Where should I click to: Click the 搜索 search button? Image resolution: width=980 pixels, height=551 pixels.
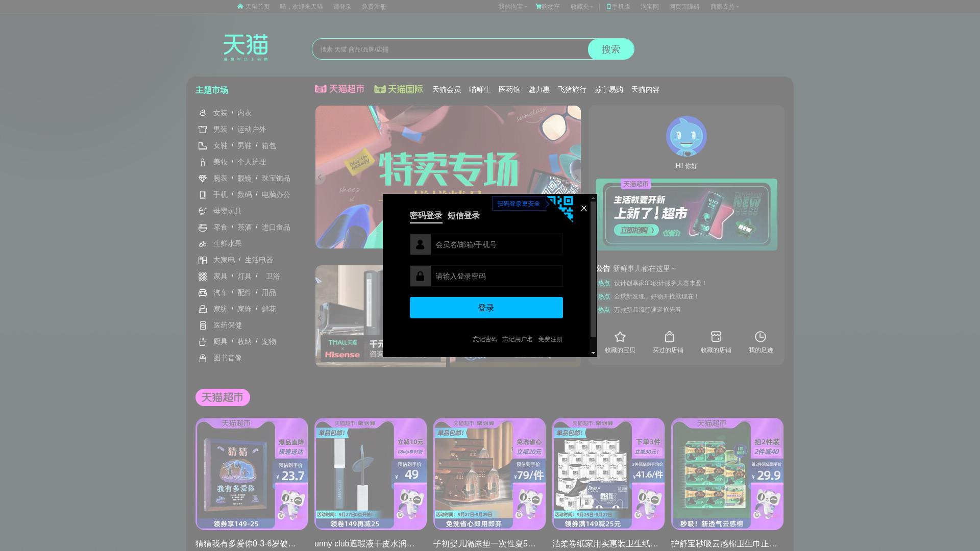click(611, 49)
